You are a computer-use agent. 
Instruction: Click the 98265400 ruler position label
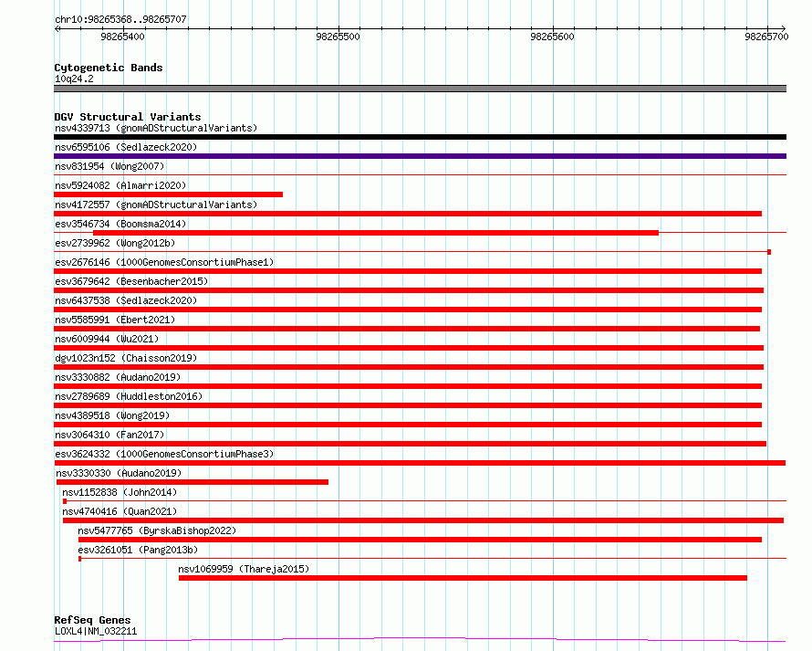[x=123, y=37]
